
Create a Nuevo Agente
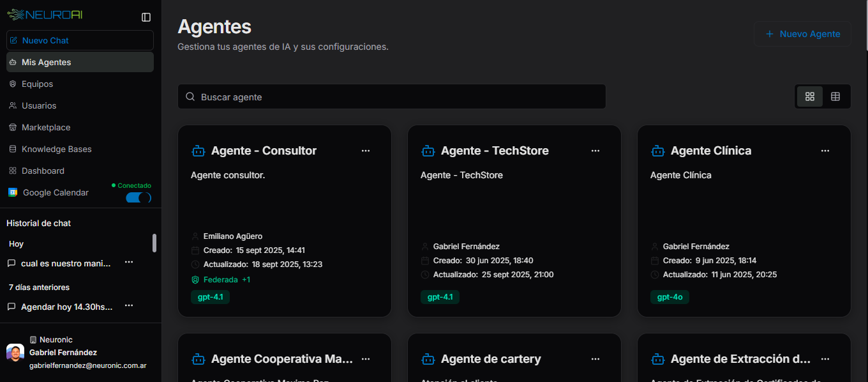(802, 34)
